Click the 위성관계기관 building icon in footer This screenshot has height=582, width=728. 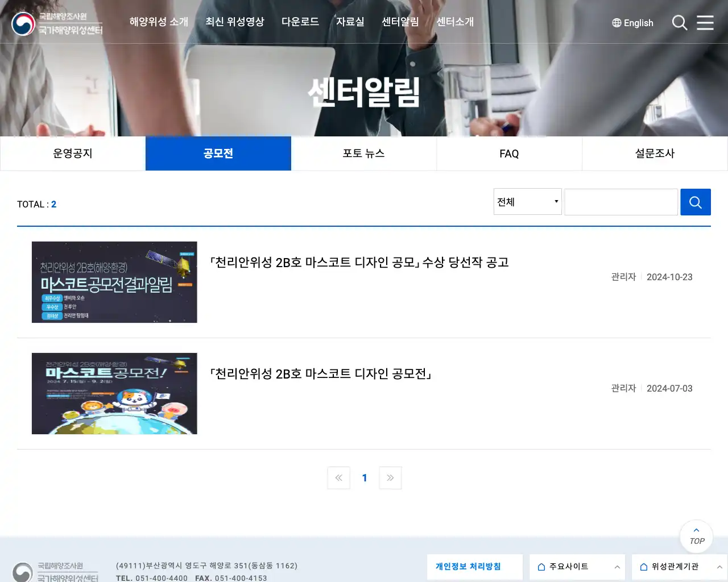tap(643, 567)
